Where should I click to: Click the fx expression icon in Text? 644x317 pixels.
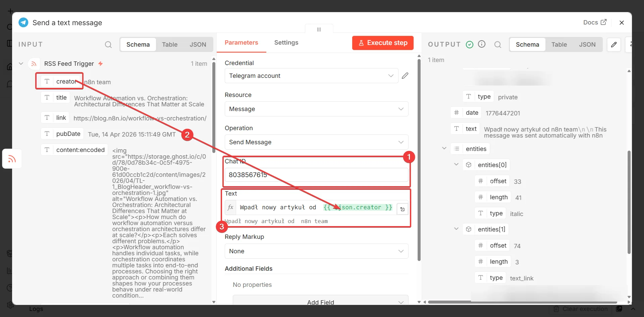[x=230, y=207]
